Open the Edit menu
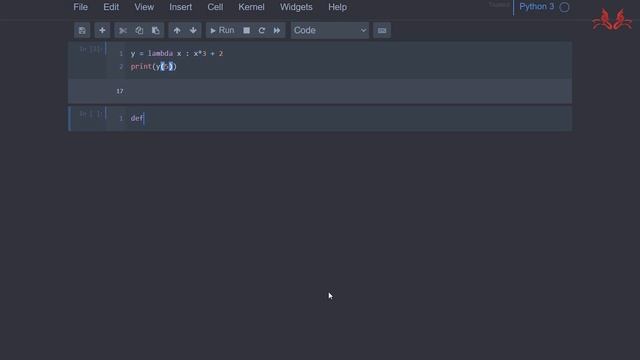The height and width of the screenshot is (360, 640). tap(111, 7)
